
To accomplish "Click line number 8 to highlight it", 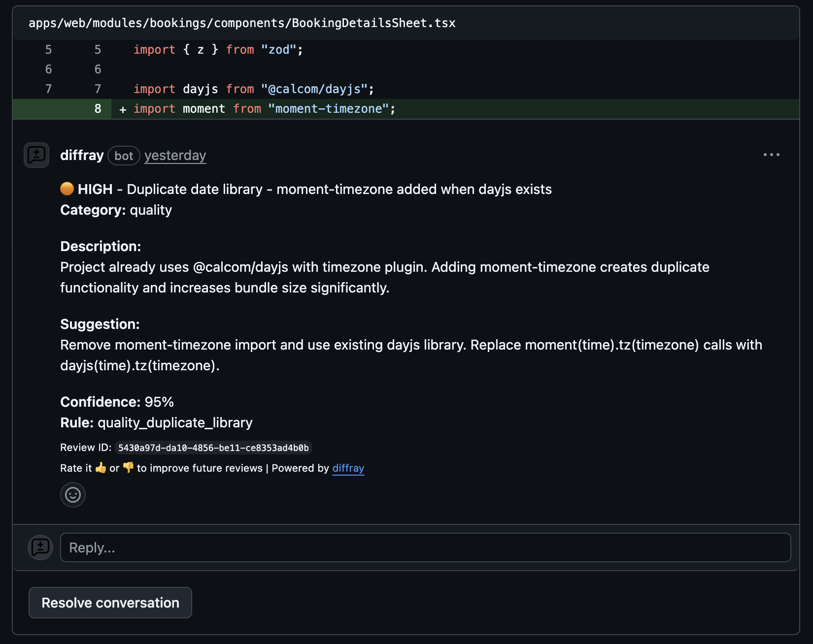I will click(97, 109).
